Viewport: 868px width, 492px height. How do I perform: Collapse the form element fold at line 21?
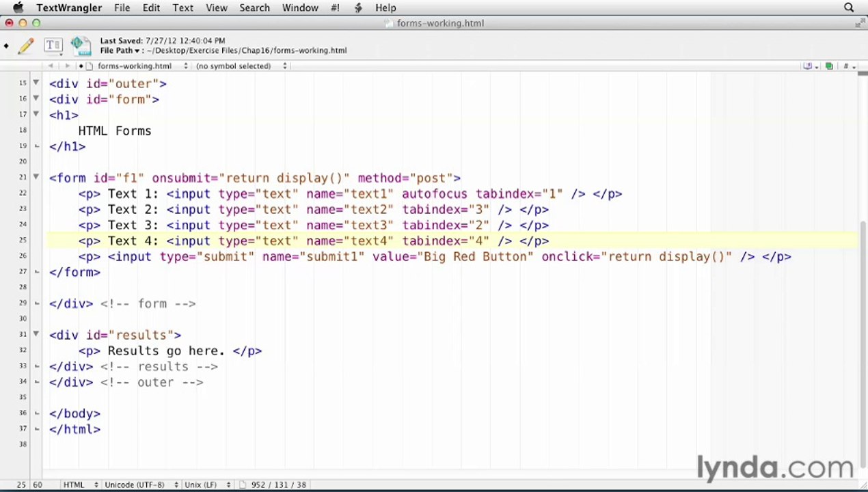[x=36, y=178]
